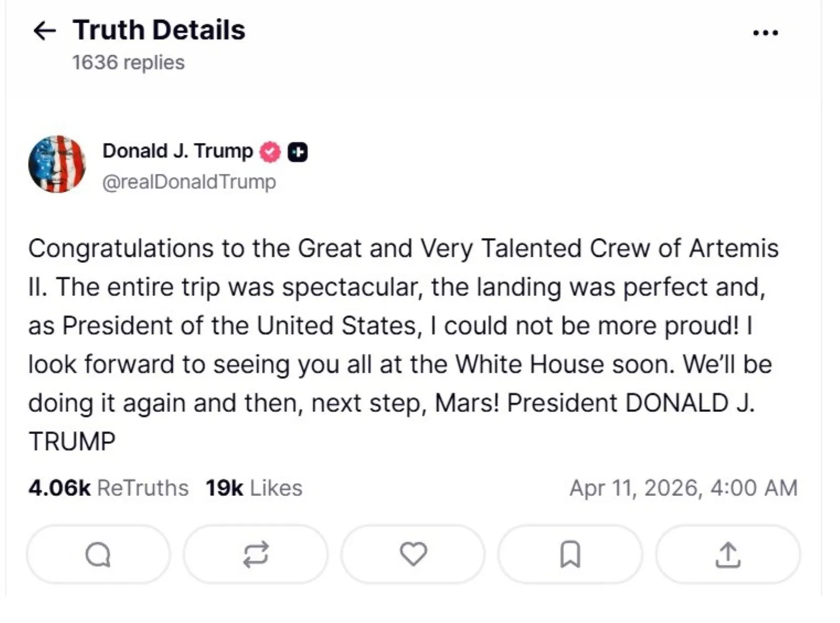The width and height of the screenshot is (840, 623).
Task: Open the flag-themed profile avatar
Action: (57, 164)
